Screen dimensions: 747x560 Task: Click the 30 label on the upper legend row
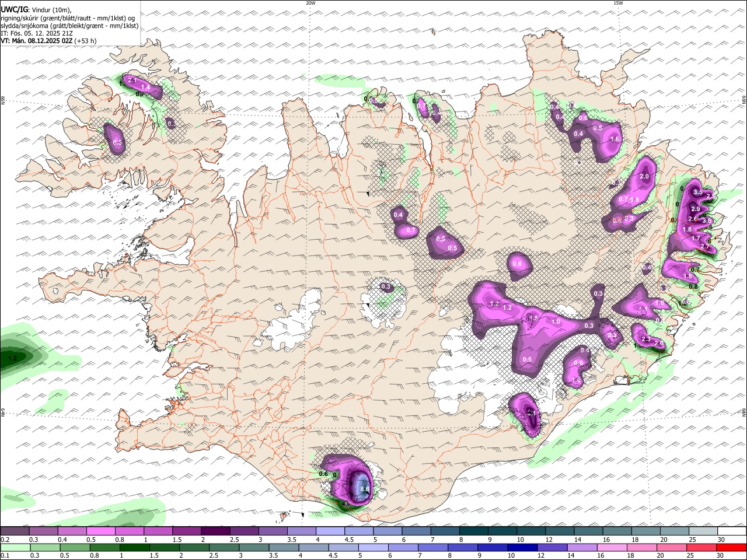point(721,540)
